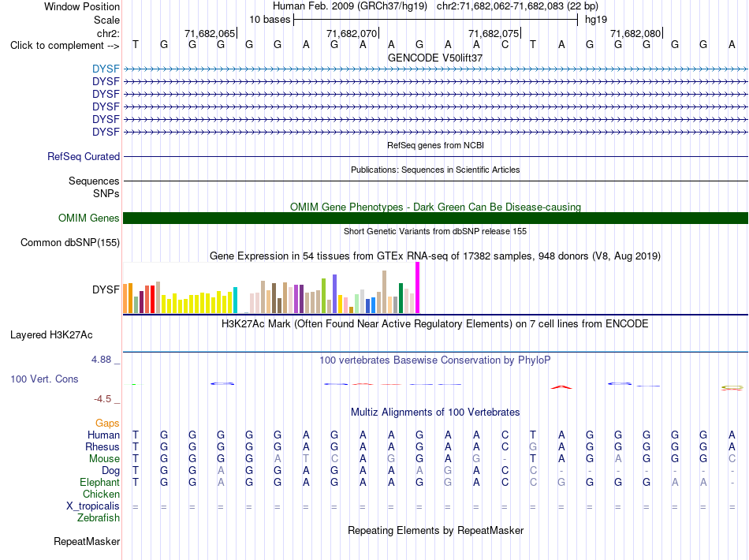This screenshot has height=560, width=749.
Task: Click the X_tropicalis species label
Action: (93, 506)
